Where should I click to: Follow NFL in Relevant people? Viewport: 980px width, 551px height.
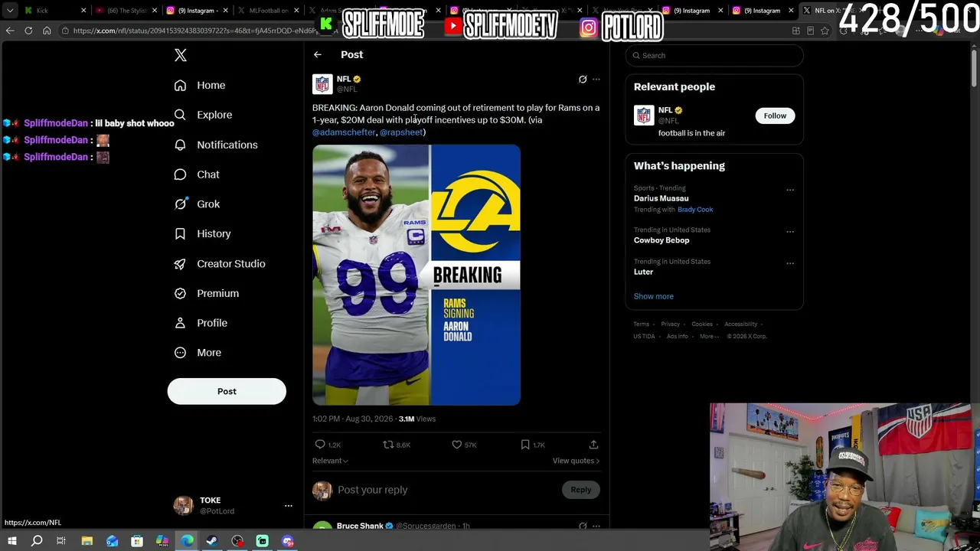pos(775,116)
